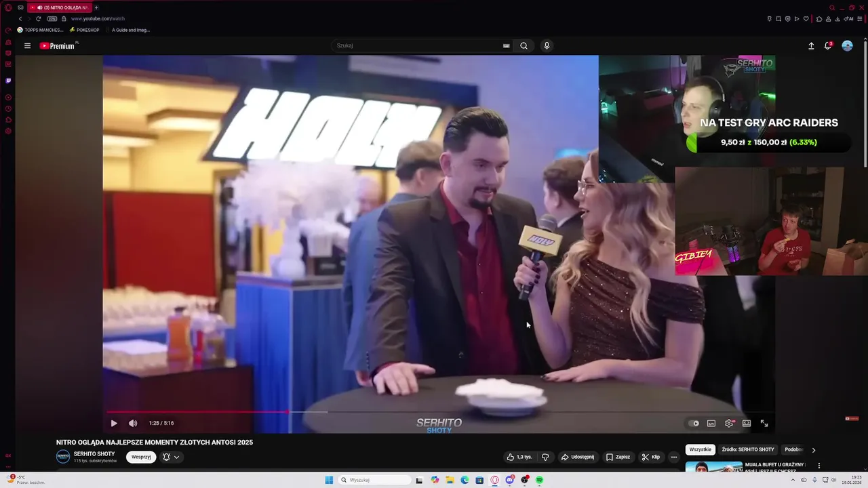Select the Podobne filter chip
Viewport: 868px width, 488px height.
point(793,449)
